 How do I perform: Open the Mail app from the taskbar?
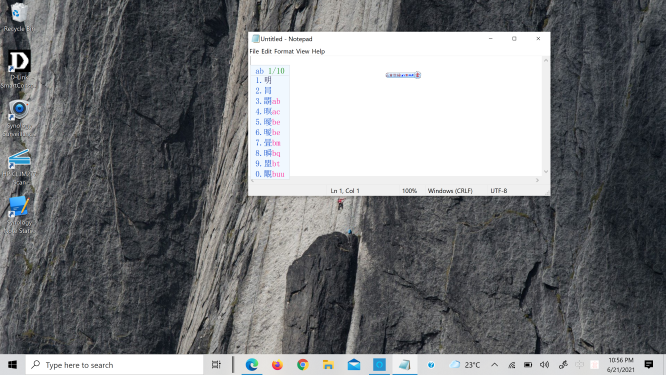point(354,365)
